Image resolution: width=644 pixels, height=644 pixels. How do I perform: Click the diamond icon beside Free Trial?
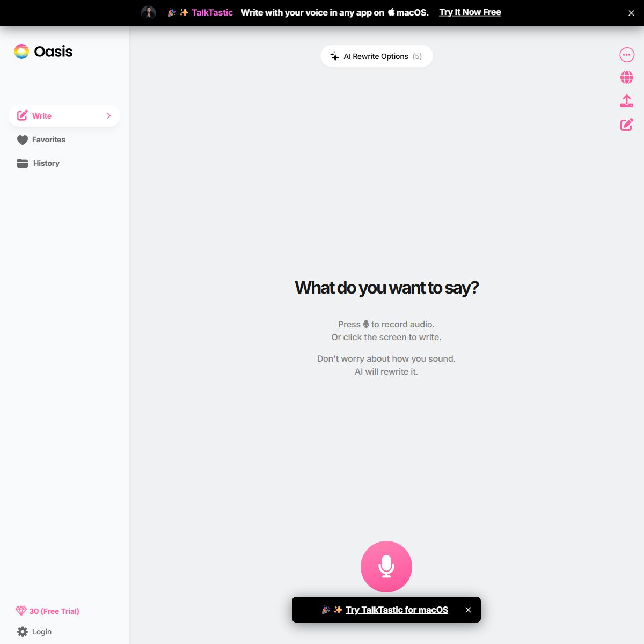click(21, 611)
